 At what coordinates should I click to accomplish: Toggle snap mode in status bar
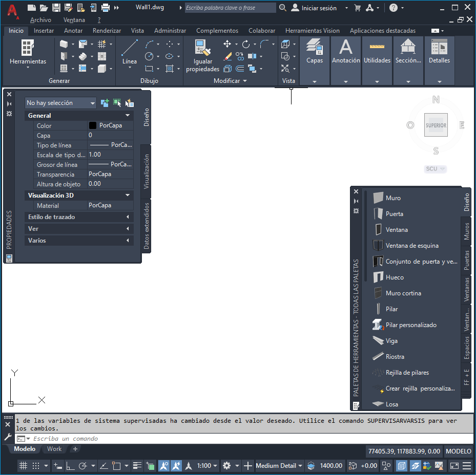click(36, 466)
